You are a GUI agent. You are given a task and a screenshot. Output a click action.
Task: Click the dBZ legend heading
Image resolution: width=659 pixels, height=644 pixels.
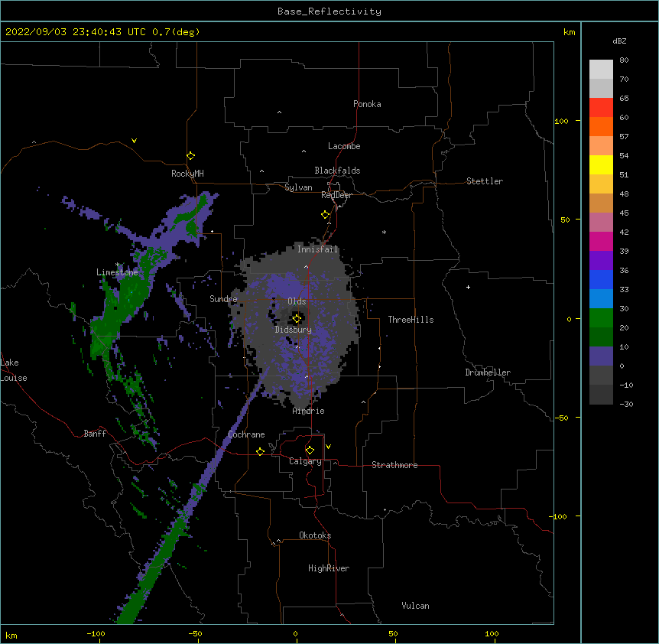pos(619,41)
